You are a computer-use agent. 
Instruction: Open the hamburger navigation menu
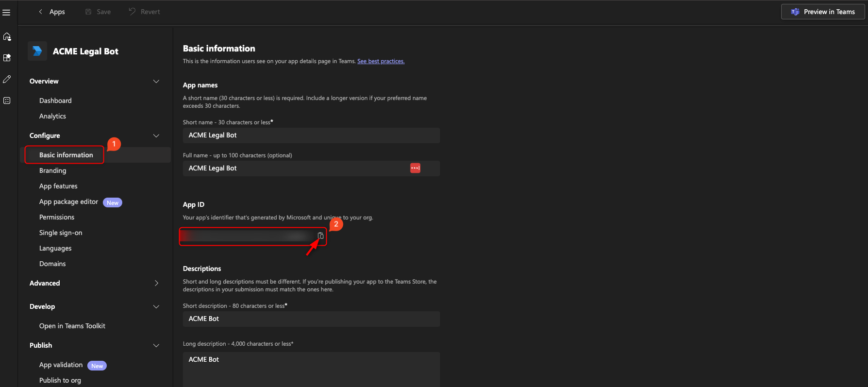click(6, 12)
